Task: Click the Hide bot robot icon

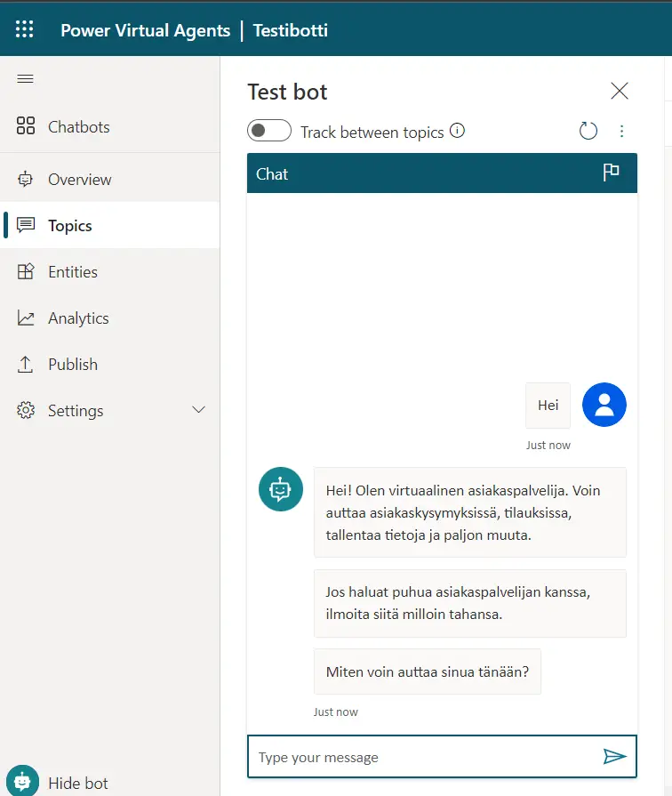Action: [x=22, y=782]
